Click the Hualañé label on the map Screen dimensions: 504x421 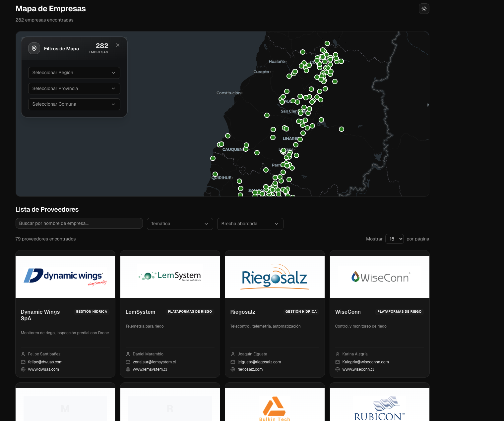pos(277,62)
